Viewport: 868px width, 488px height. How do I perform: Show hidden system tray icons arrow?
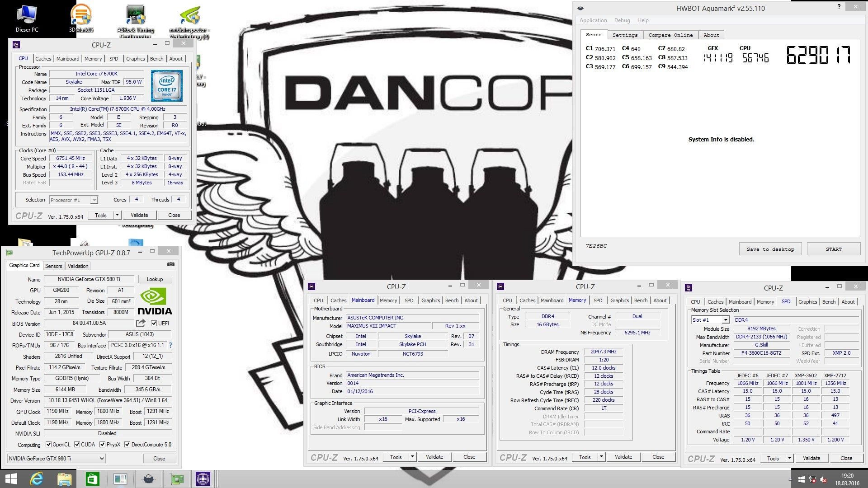pos(791,480)
